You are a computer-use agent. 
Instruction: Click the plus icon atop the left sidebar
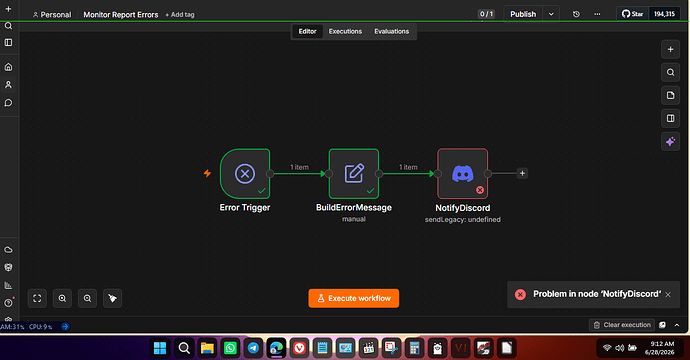[8, 9]
